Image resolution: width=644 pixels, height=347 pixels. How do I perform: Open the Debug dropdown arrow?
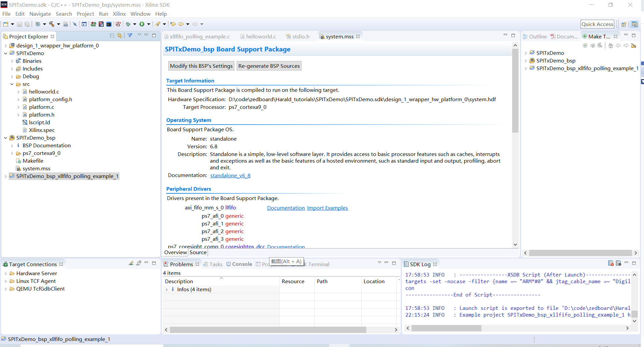pyautogui.click(x=135, y=24)
